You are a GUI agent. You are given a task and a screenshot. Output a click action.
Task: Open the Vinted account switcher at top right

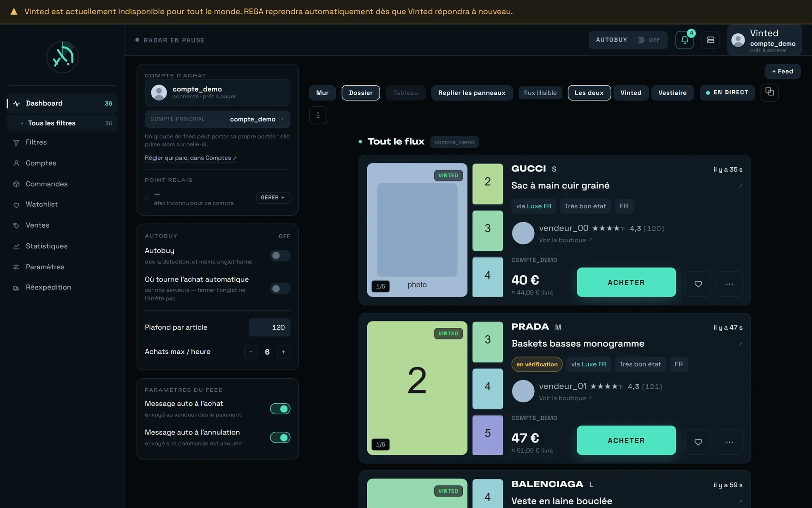(764, 40)
